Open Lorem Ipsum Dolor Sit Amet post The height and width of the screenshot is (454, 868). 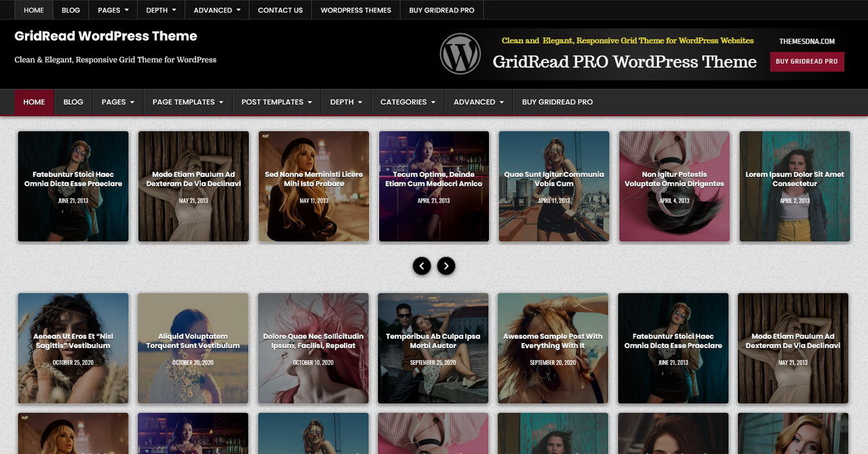[795, 179]
